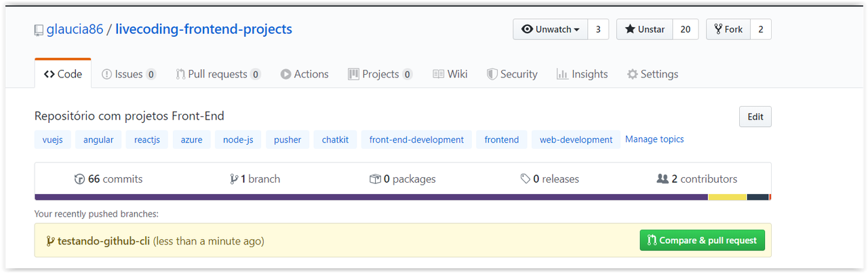Click the repository book icon beside glaucia86

click(x=39, y=30)
